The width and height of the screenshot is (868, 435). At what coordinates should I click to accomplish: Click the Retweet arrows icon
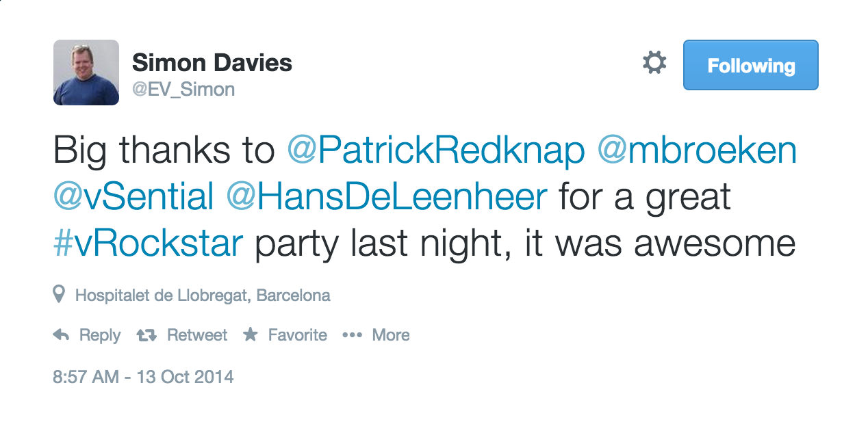(146, 335)
